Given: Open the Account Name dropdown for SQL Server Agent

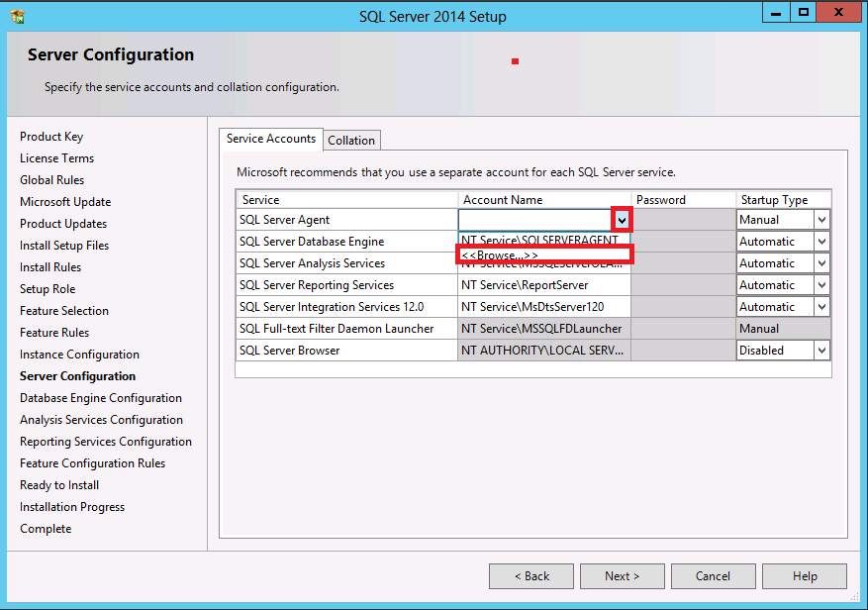Looking at the screenshot, I should [x=622, y=220].
